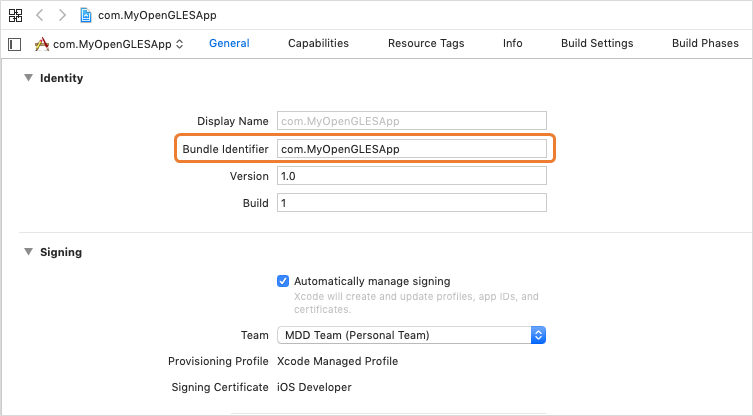The width and height of the screenshot is (753, 416).
Task: Switch to the Capabilities tab
Action: point(318,43)
